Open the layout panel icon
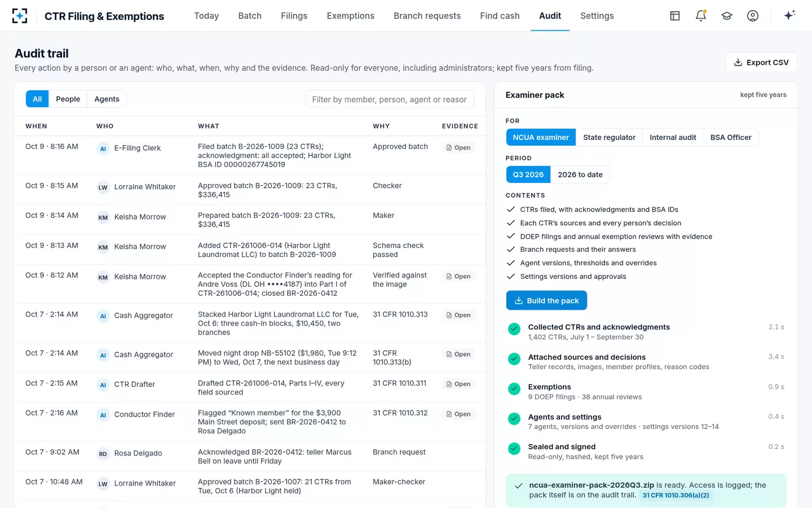The width and height of the screenshot is (812, 508). 675,16
